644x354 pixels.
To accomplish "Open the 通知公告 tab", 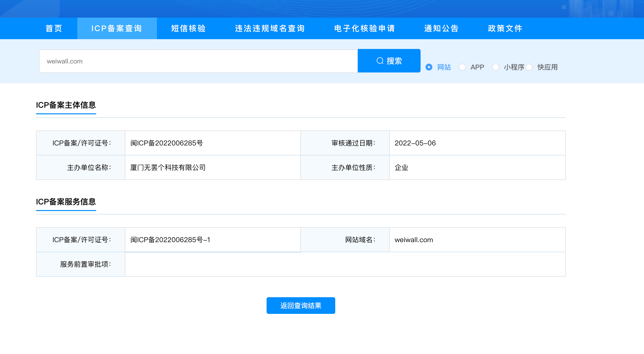I will coord(441,28).
